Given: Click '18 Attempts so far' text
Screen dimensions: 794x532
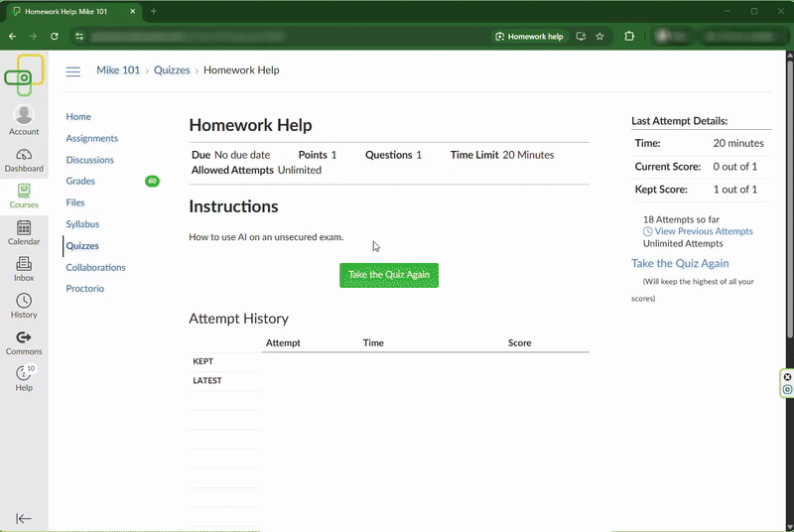Looking at the screenshot, I should point(681,219).
